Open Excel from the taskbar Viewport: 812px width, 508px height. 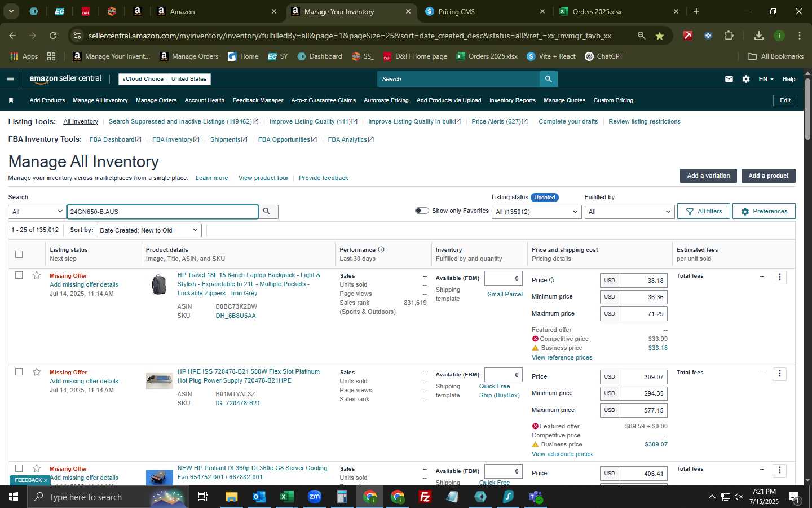(286, 497)
